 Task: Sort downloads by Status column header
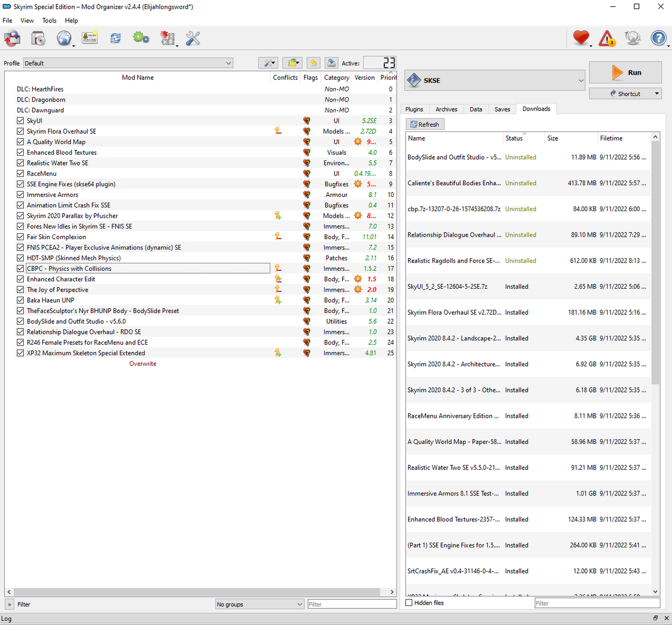click(x=524, y=138)
